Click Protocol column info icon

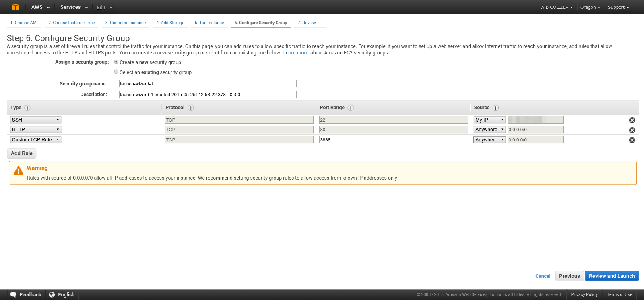tap(191, 108)
